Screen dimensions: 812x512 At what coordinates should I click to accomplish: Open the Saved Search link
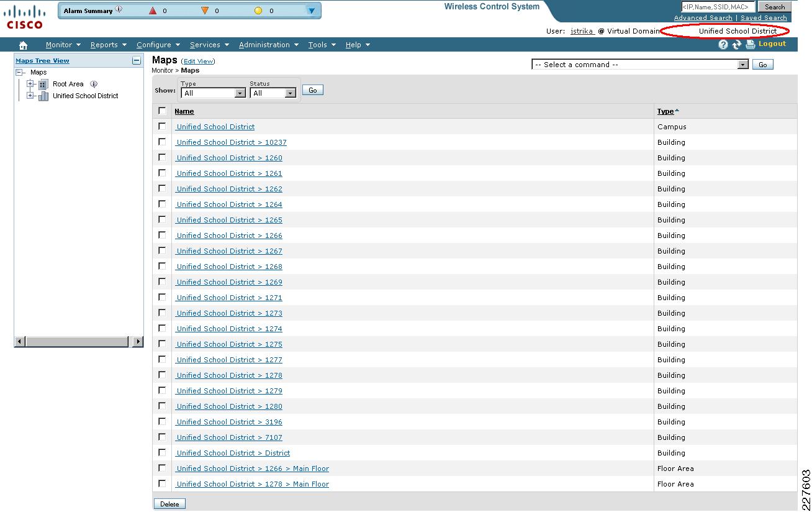click(764, 18)
